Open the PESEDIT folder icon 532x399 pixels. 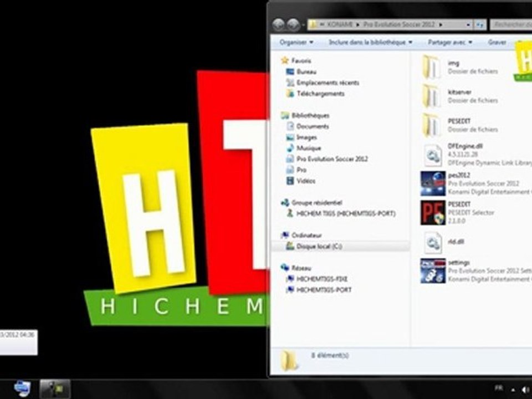click(432, 125)
